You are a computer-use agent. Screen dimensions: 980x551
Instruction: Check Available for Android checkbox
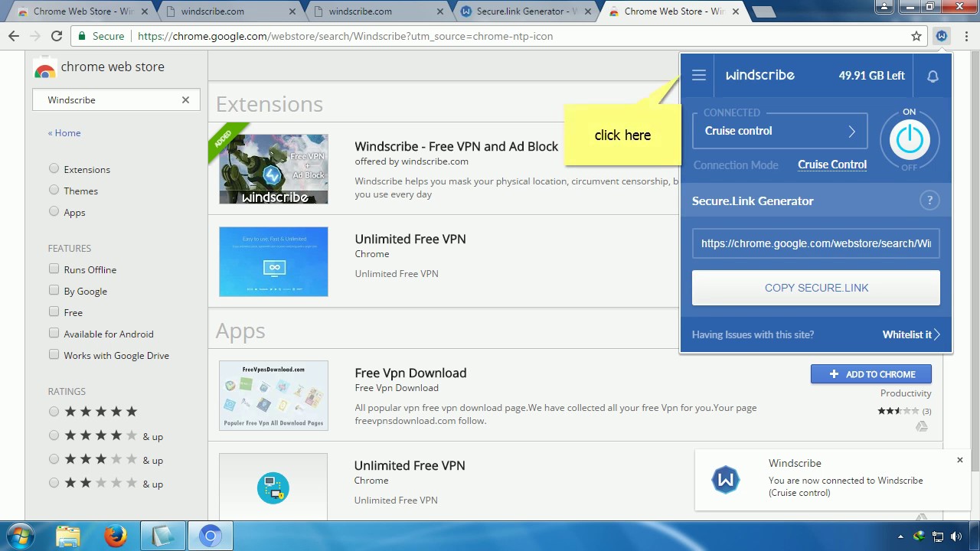coord(54,333)
